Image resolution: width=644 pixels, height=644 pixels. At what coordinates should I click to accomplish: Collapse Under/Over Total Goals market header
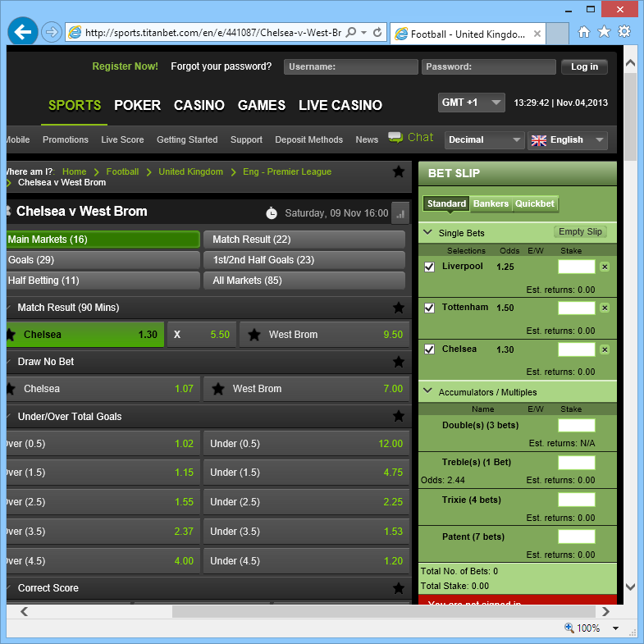(209, 417)
